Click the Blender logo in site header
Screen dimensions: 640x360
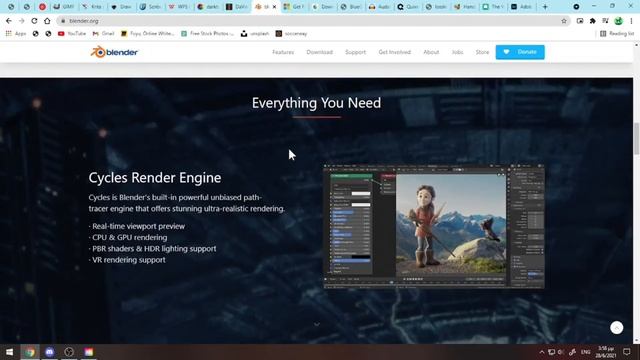coord(114,52)
